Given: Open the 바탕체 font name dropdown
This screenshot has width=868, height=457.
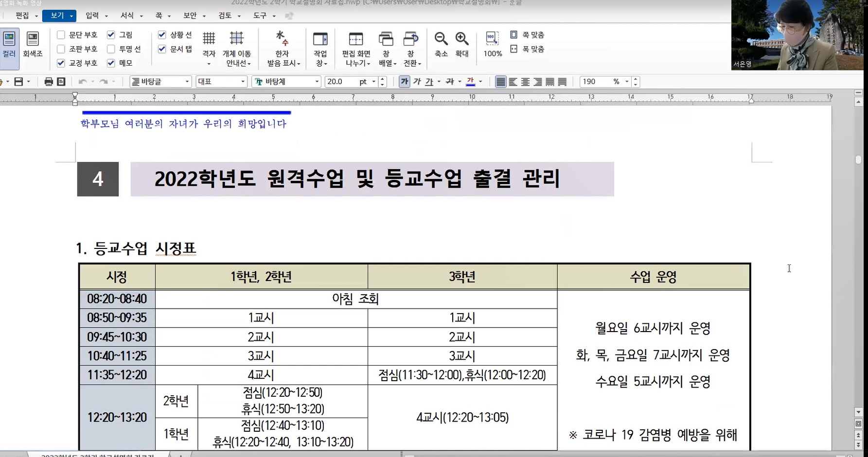Looking at the screenshot, I should pyautogui.click(x=317, y=82).
